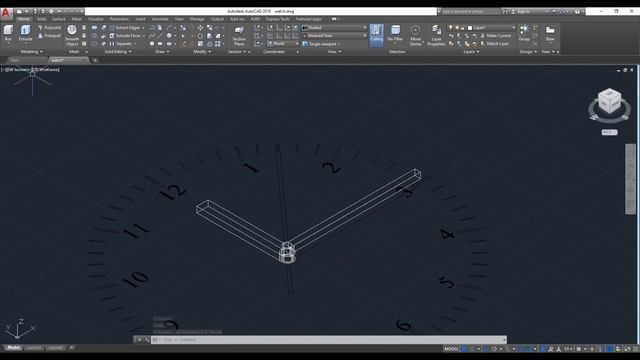Image resolution: width=640 pixels, height=360 pixels.
Task: Switch to the Layout1 tab
Action: (x=33, y=348)
